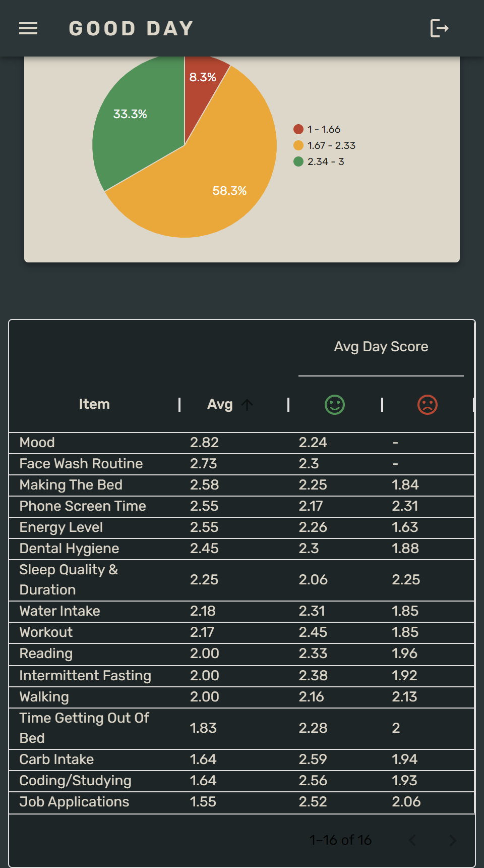Open the hamburger navigation menu
Screen dimensions: 484x868
[28, 29]
